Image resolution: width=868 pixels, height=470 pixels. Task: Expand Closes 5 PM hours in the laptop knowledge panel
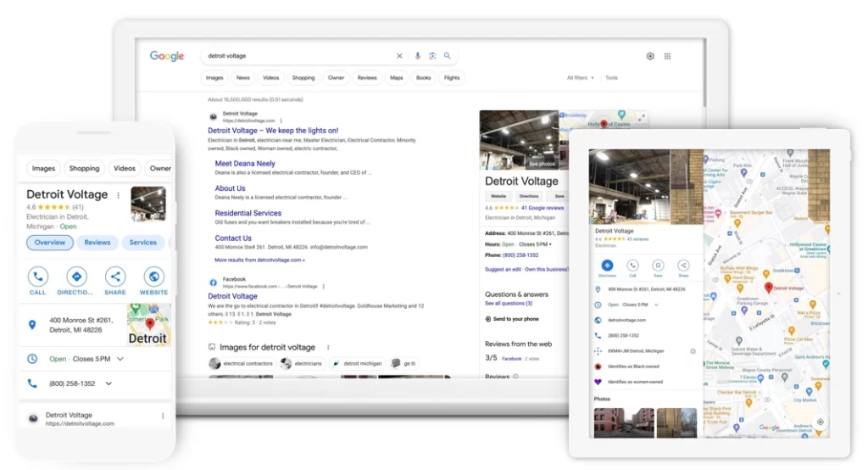point(550,244)
